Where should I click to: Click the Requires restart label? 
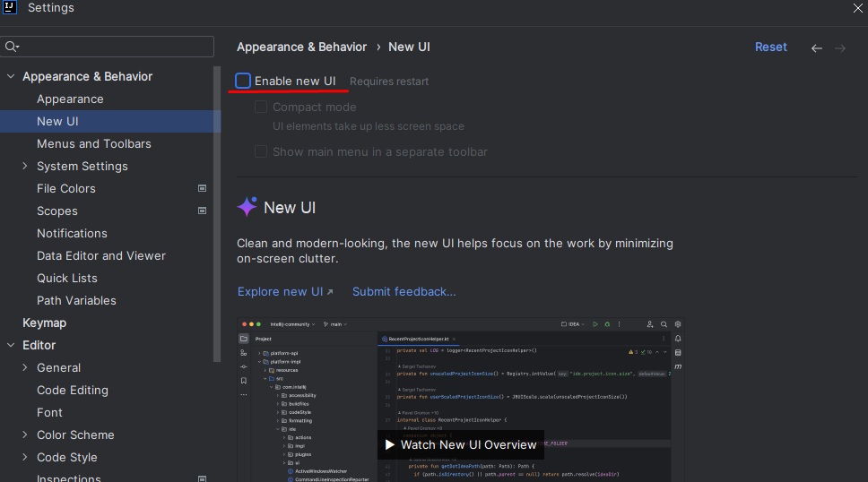point(389,82)
